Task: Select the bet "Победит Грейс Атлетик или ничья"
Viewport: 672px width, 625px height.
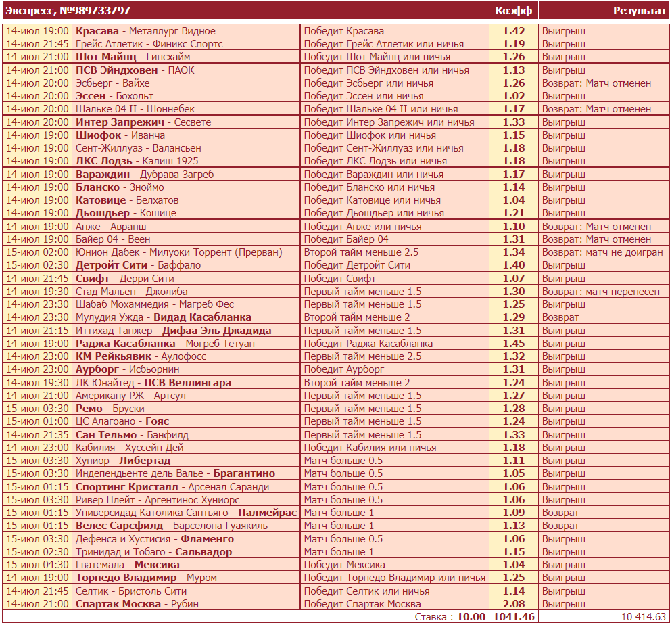Action: point(383,44)
